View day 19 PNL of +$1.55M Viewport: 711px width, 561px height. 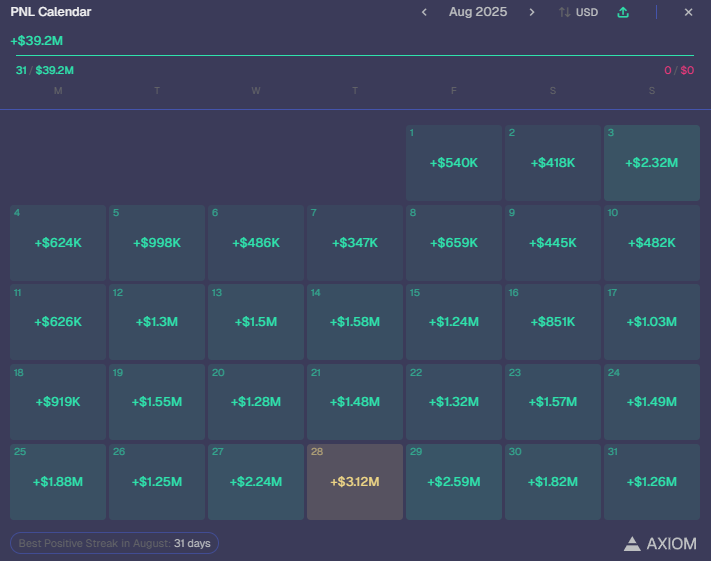click(157, 402)
